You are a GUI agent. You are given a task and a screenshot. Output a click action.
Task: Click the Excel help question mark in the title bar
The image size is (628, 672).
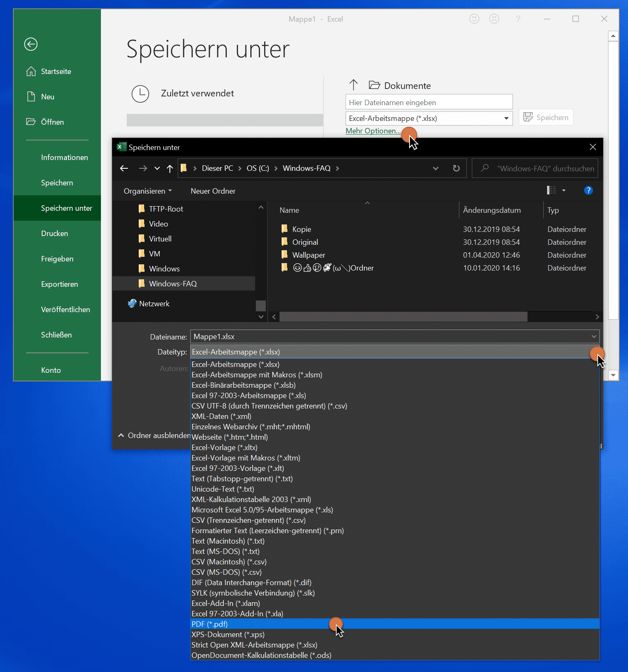point(518,19)
